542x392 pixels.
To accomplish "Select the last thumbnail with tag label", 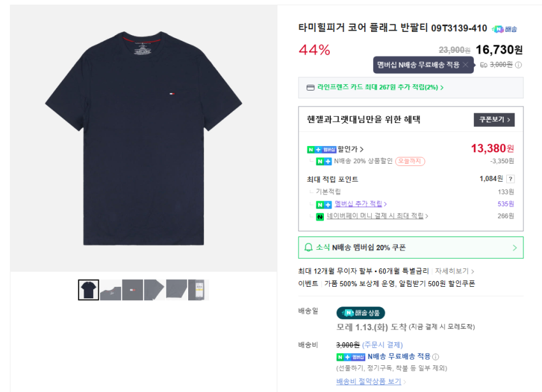I will pyautogui.click(x=198, y=290).
